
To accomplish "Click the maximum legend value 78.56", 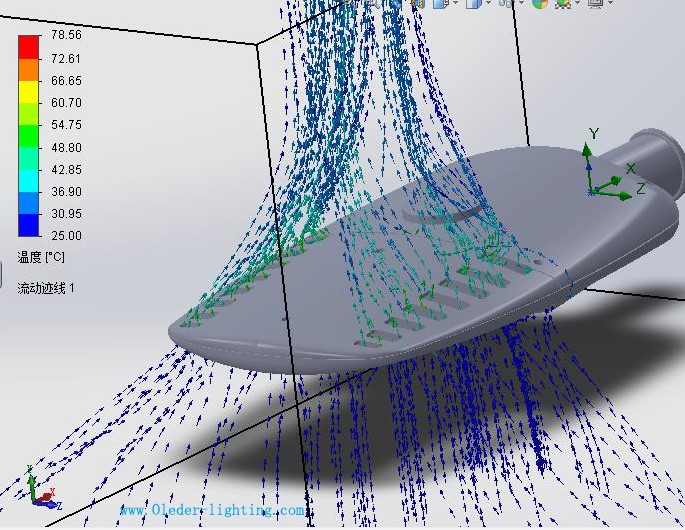I will tap(66, 35).
